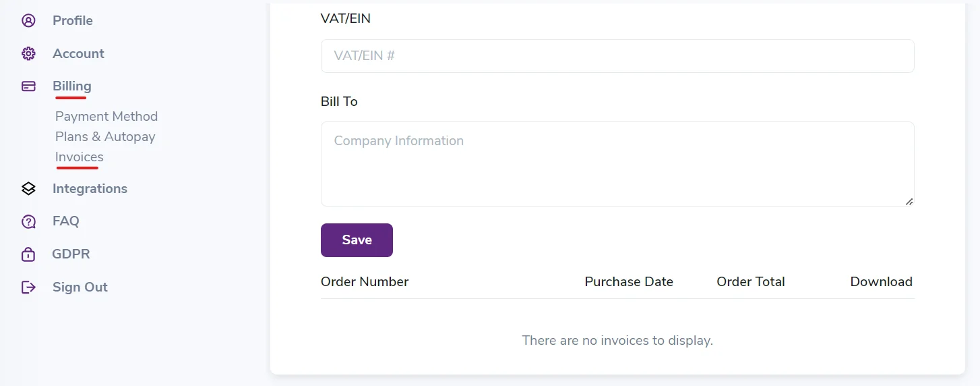Go to Account settings

click(78, 53)
